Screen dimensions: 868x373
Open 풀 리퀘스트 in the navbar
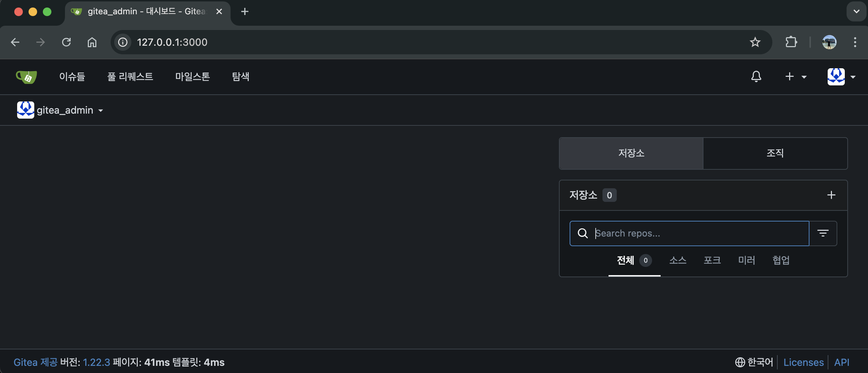click(130, 76)
